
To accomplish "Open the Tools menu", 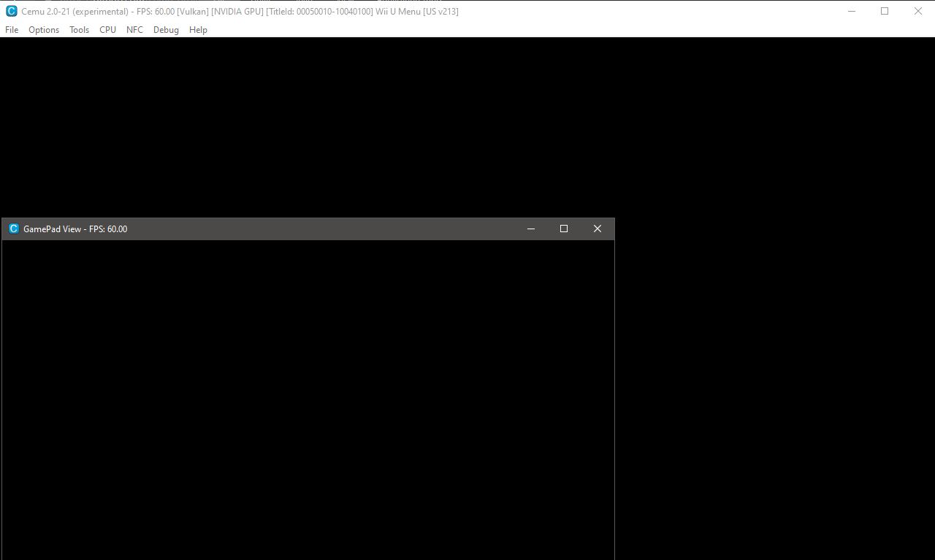I will 79,29.
